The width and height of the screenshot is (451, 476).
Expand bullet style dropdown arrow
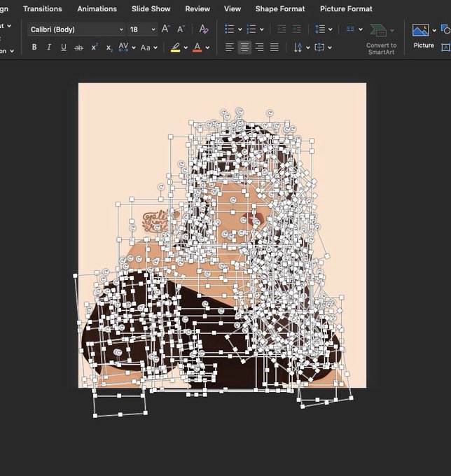pos(240,29)
